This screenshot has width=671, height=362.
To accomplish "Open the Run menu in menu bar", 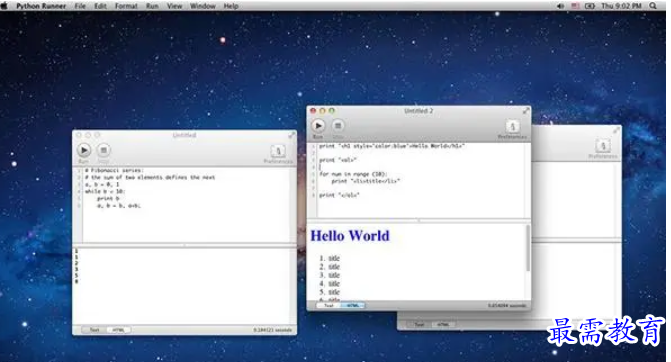I will [152, 6].
